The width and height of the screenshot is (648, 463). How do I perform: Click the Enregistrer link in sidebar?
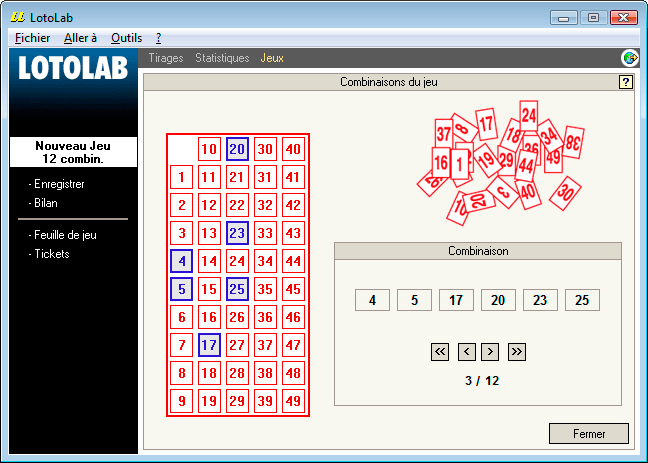59,184
